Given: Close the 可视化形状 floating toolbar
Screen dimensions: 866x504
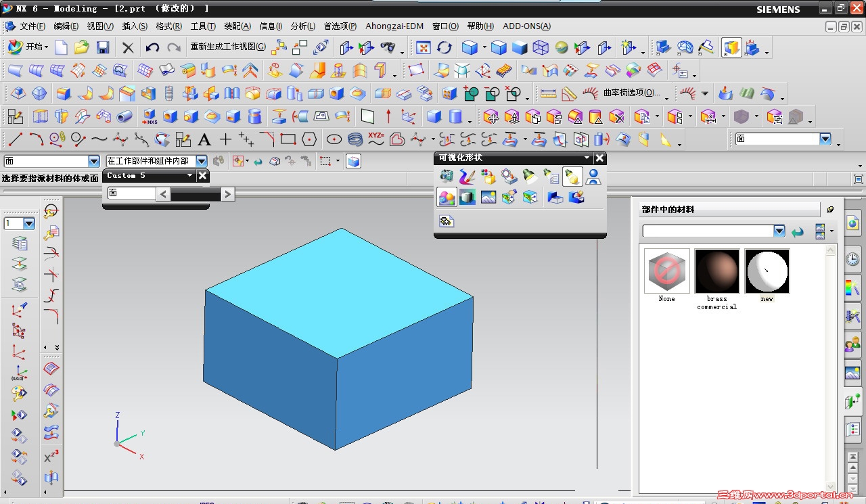Looking at the screenshot, I should click(599, 158).
